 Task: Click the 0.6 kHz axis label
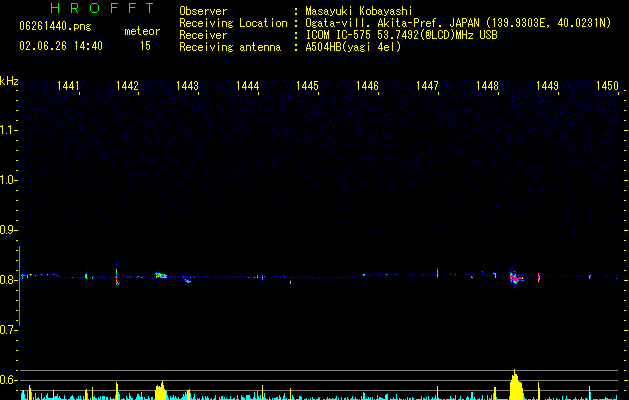coord(8,380)
